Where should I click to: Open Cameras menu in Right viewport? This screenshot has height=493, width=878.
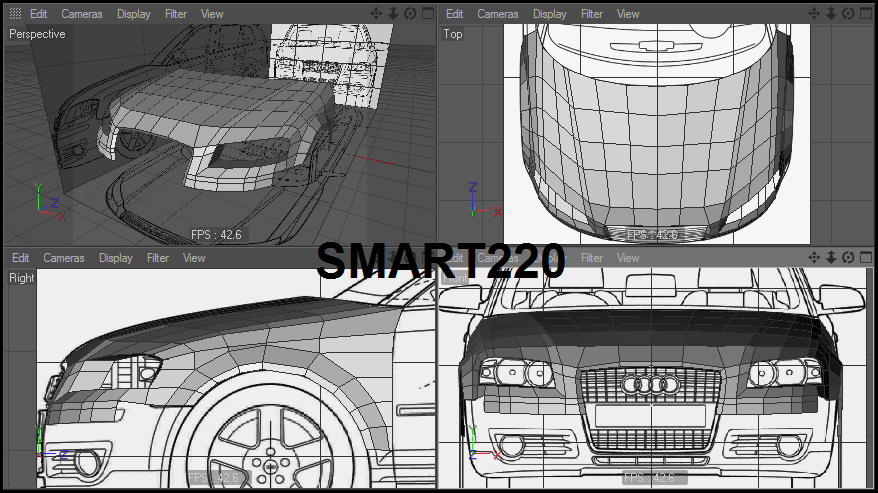(x=64, y=258)
